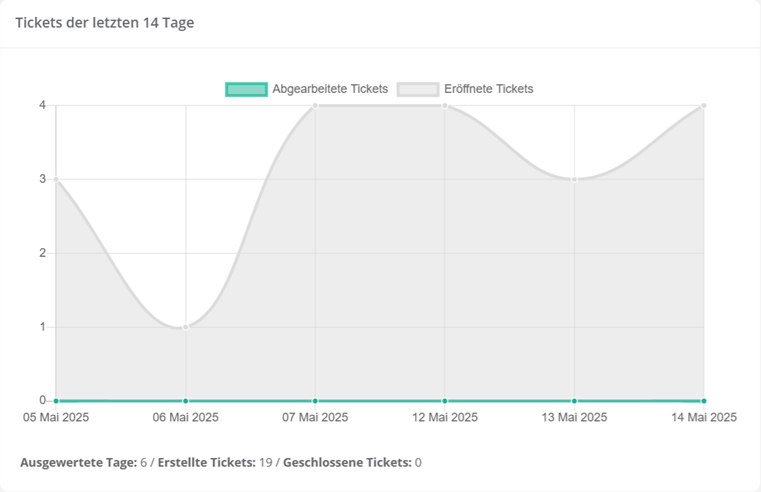Screen dimensions: 761x492
Task: Click the opened tickets point at 14 Mai 2025
Action: 704,105
